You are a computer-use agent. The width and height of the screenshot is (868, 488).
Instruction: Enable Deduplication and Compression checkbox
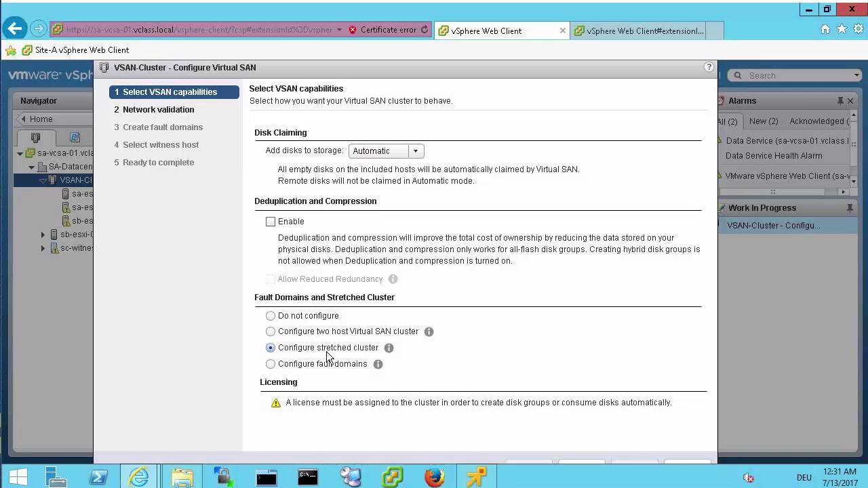point(271,222)
